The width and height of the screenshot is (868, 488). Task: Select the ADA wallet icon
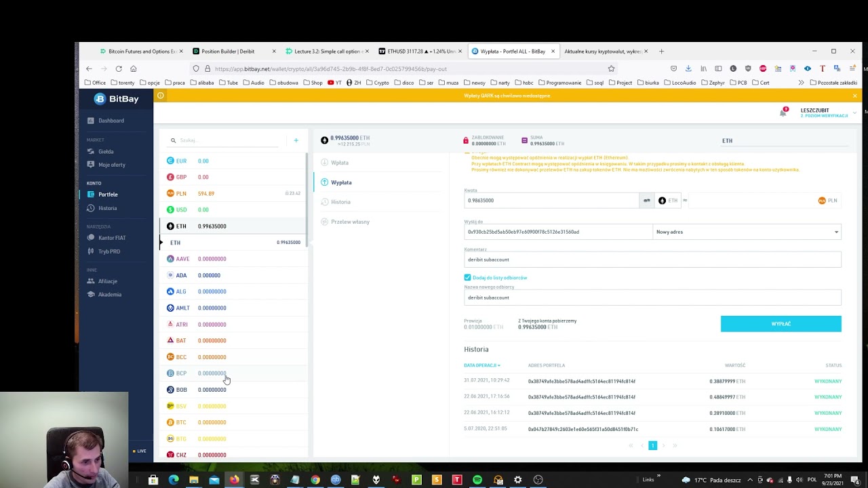tap(170, 275)
